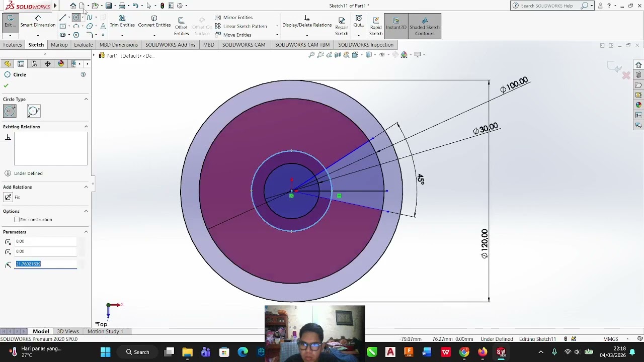Click the Circle help question icon
Viewport: 644px width, 362px height.
pyautogui.click(x=83, y=74)
